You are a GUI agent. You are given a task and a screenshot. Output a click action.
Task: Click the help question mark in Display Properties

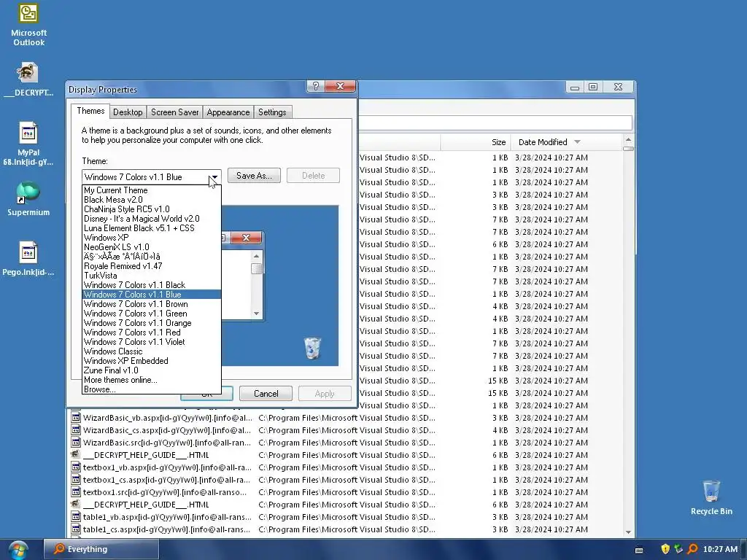point(315,86)
